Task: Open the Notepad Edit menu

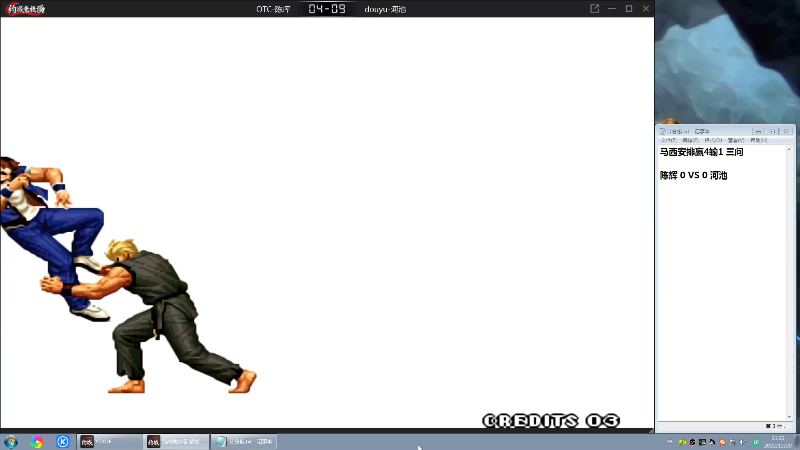Action: 690,140
